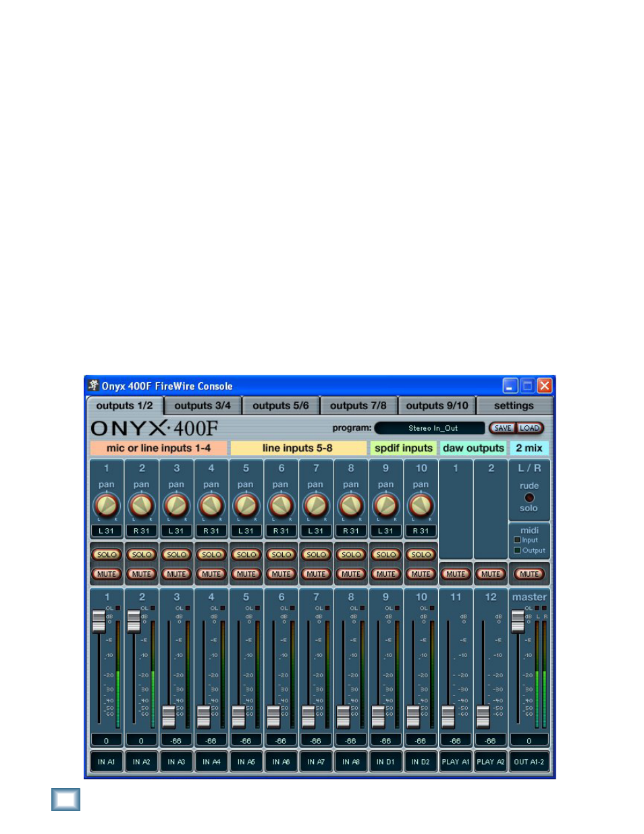Image resolution: width=644 pixels, height=834 pixels.
Task: Mute channel 7
Action: point(316,574)
